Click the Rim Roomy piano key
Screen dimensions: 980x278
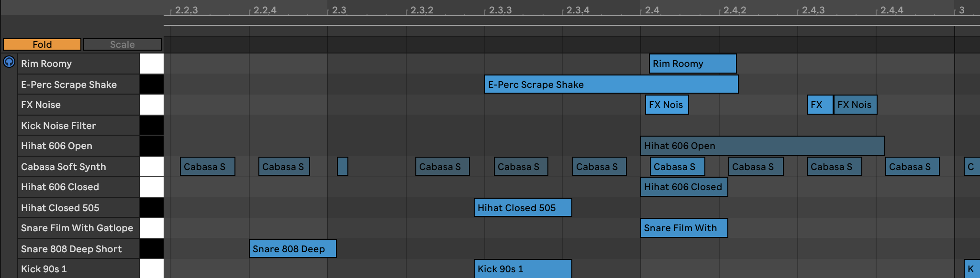[152, 64]
